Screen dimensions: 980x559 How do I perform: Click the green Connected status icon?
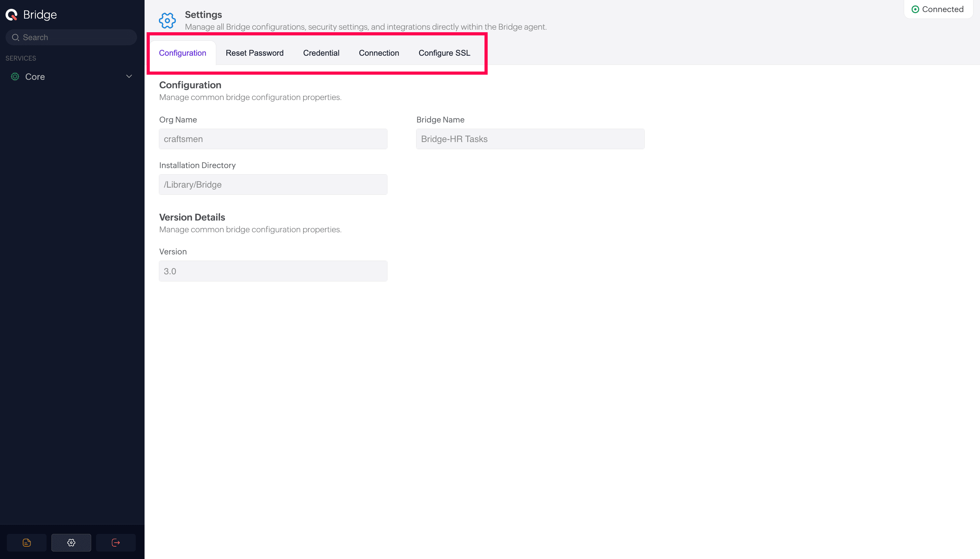point(915,9)
